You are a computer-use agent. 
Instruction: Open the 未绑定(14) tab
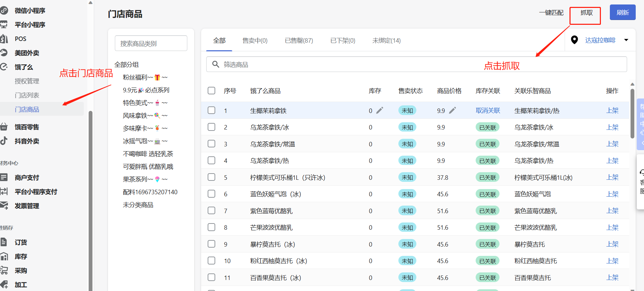tap(386, 41)
